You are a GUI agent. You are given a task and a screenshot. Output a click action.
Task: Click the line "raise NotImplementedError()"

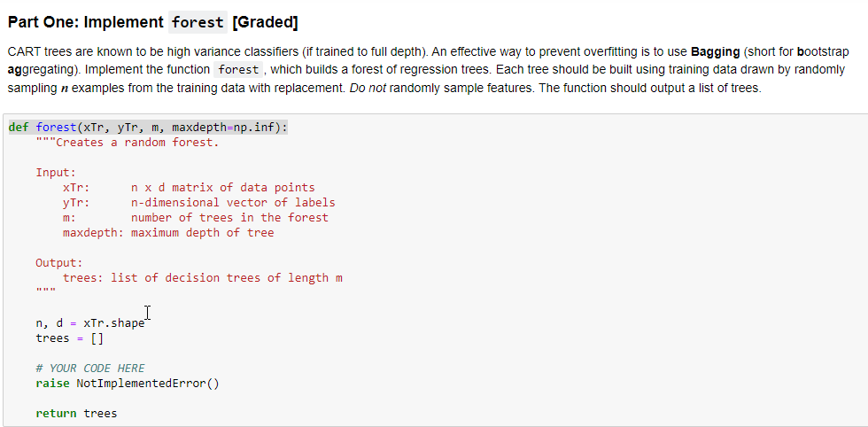(x=128, y=384)
